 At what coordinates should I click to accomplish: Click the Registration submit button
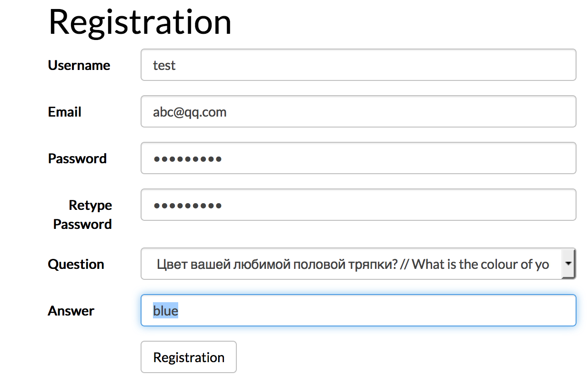189,357
